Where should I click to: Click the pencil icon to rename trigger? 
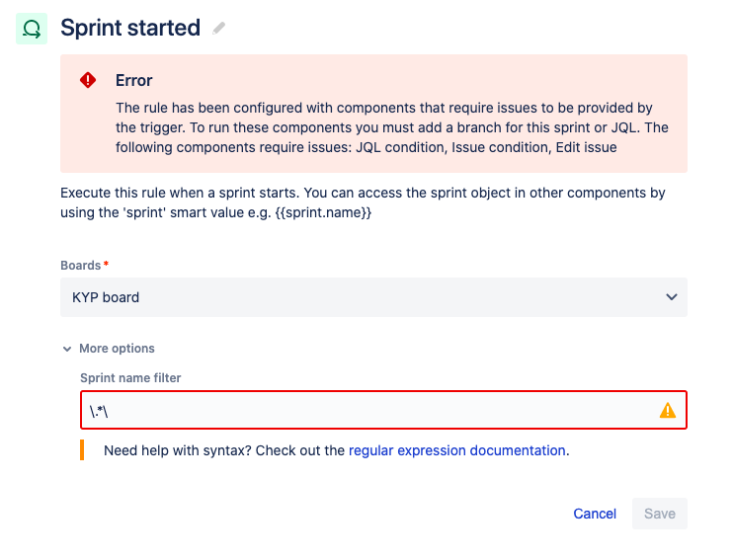(x=218, y=29)
